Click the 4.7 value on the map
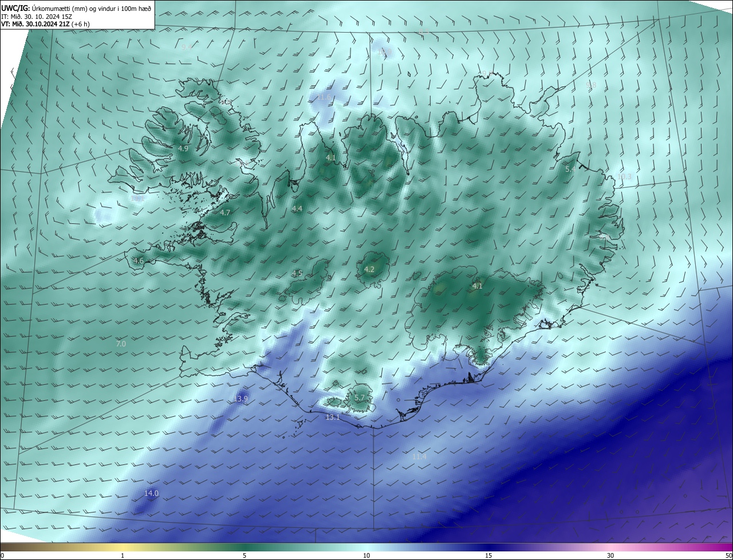 click(225, 212)
